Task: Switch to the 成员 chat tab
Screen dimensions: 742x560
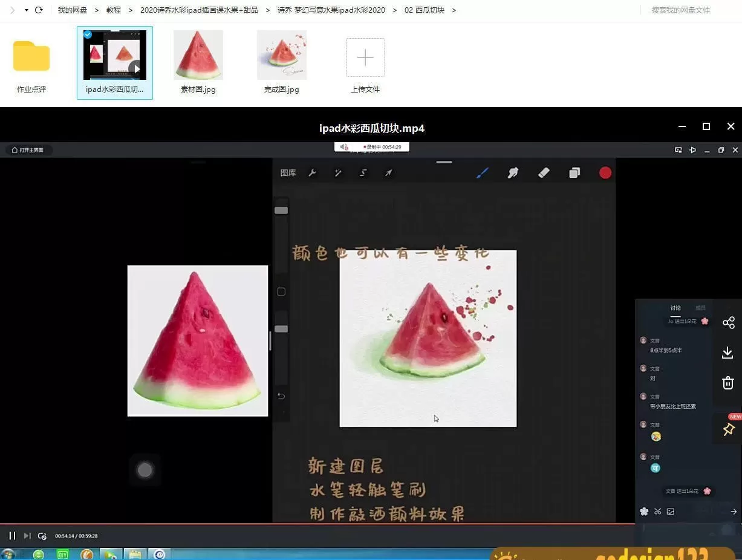Action: 700,308
